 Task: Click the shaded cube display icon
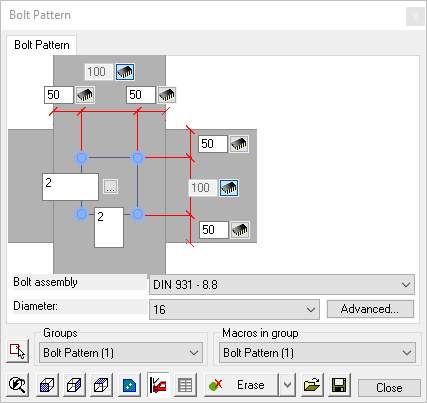coord(47,385)
